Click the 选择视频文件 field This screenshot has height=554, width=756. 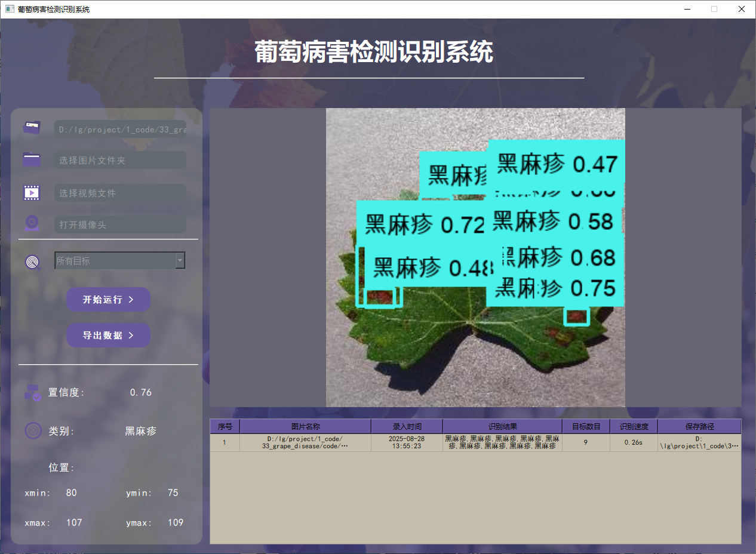click(120, 193)
